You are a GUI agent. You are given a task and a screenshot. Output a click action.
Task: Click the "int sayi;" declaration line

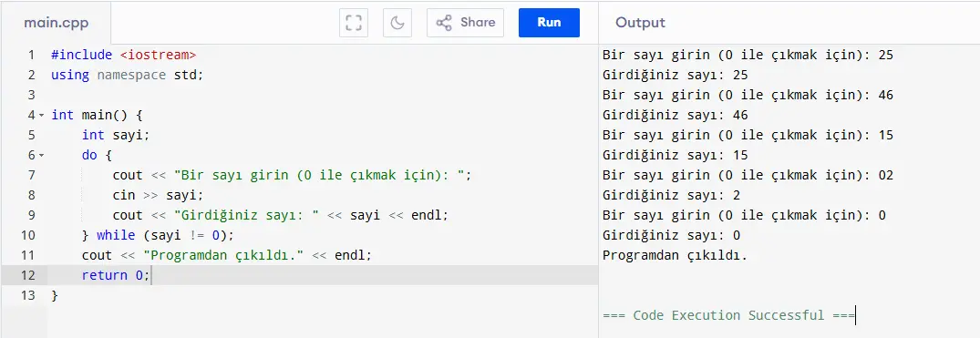117,135
